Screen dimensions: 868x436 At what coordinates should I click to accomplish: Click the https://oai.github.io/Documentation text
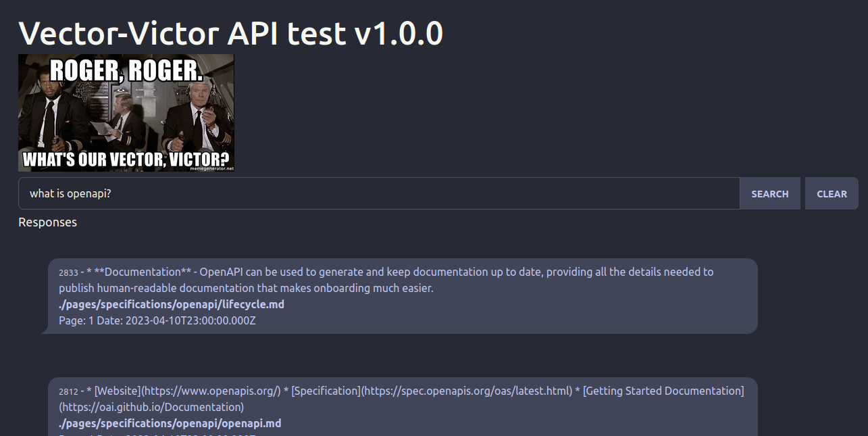click(x=151, y=407)
